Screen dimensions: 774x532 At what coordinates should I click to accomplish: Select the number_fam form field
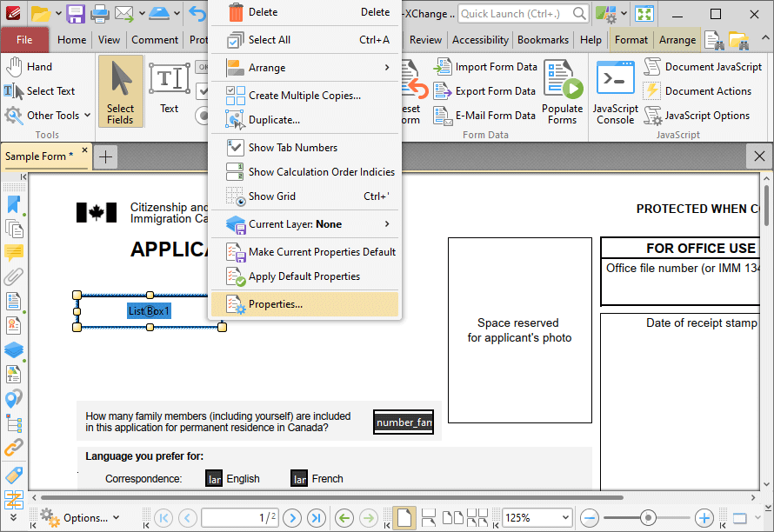(x=404, y=422)
